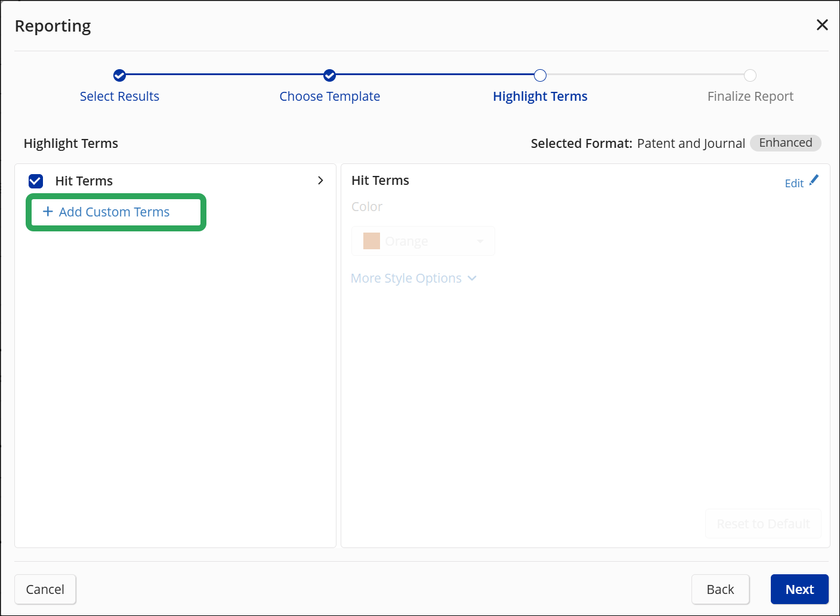Open Edit for Hit Terms styling
Screen dimensions: 840x616
click(794, 182)
